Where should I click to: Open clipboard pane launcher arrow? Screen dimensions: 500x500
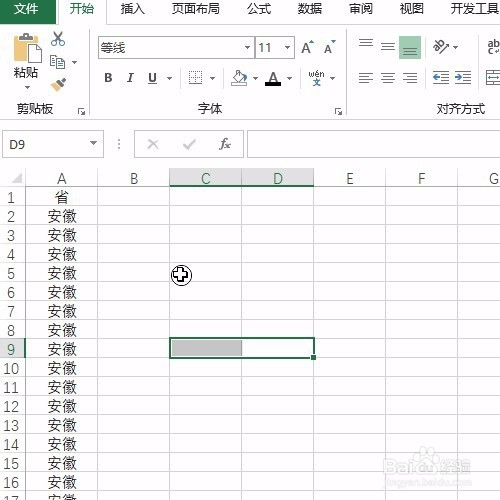pyautogui.click(x=81, y=112)
